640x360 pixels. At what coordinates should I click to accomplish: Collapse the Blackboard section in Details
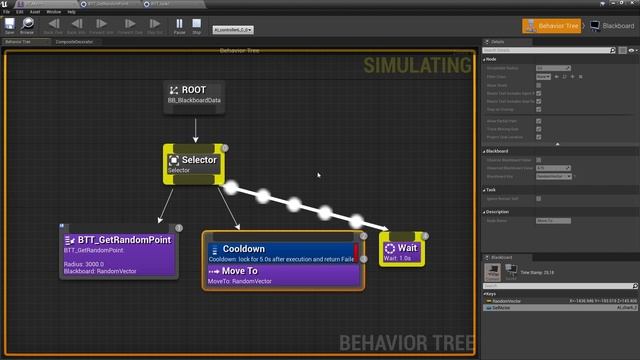pos(484,151)
